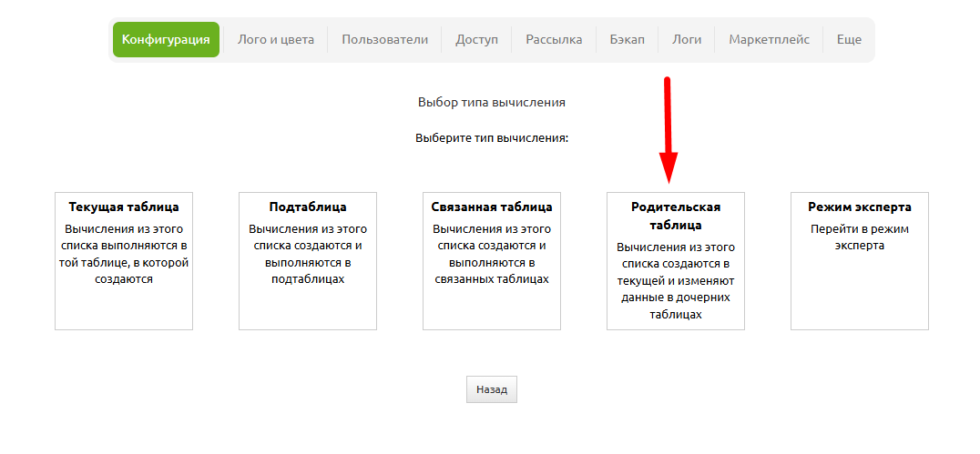Open the Бэкап tab
The image size is (980, 454).
point(627,40)
